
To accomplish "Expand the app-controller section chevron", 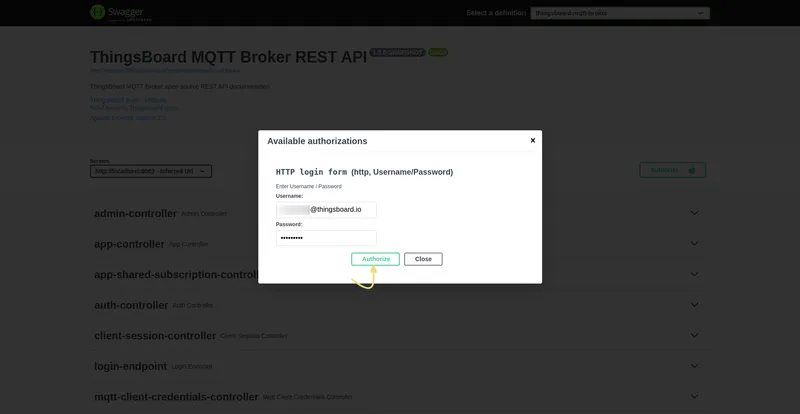I will pyautogui.click(x=694, y=243).
